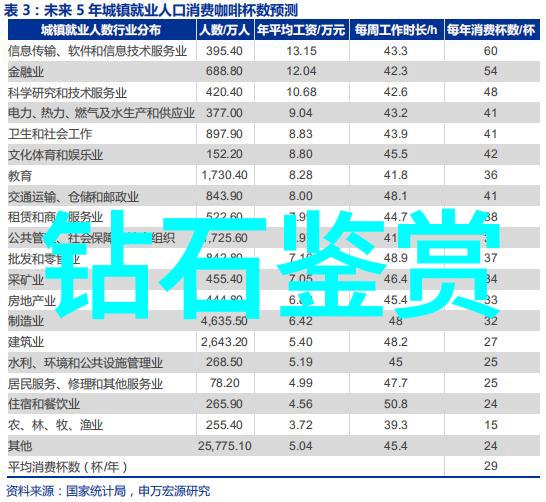The height and width of the screenshot is (502, 546).
Task: Select 信息传输、软件和信息技术服务业 row label
Action: pyautogui.click(x=98, y=51)
